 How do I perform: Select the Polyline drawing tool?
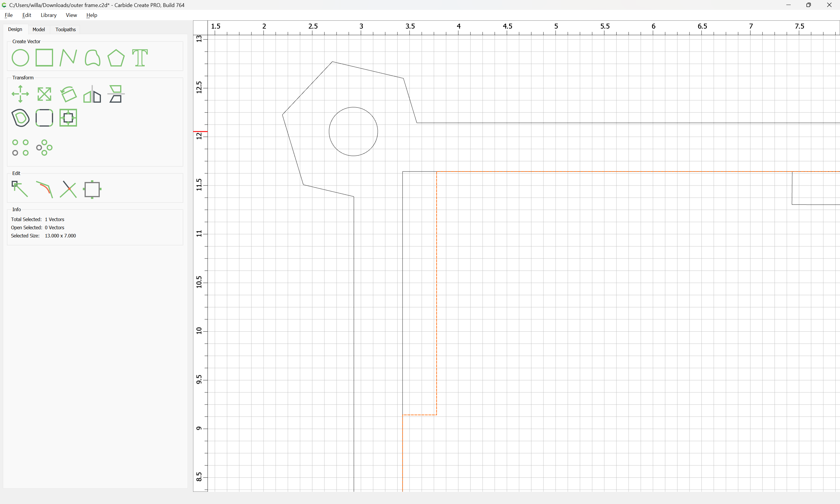(x=68, y=58)
